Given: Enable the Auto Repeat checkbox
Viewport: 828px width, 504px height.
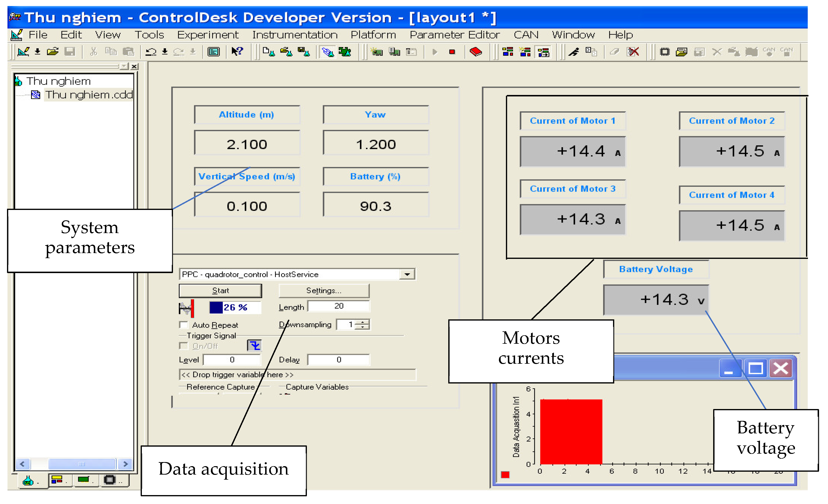Looking at the screenshot, I should [x=184, y=325].
